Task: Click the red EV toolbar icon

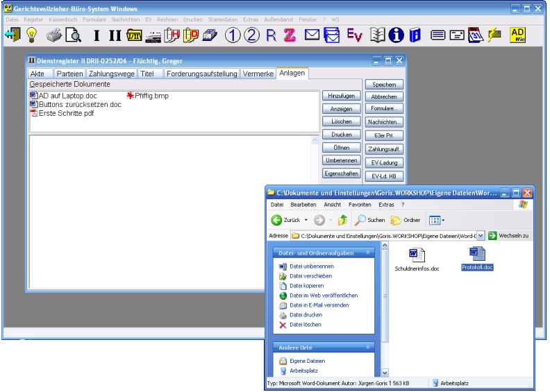Action: point(354,35)
